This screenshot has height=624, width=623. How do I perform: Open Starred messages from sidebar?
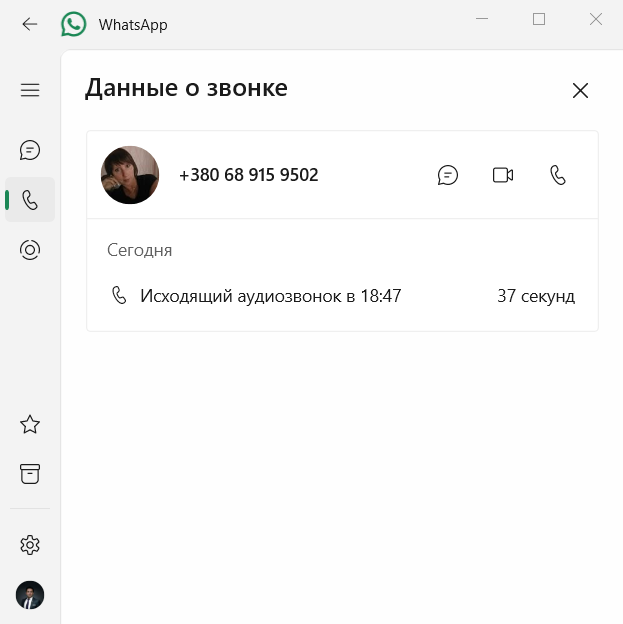point(30,424)
